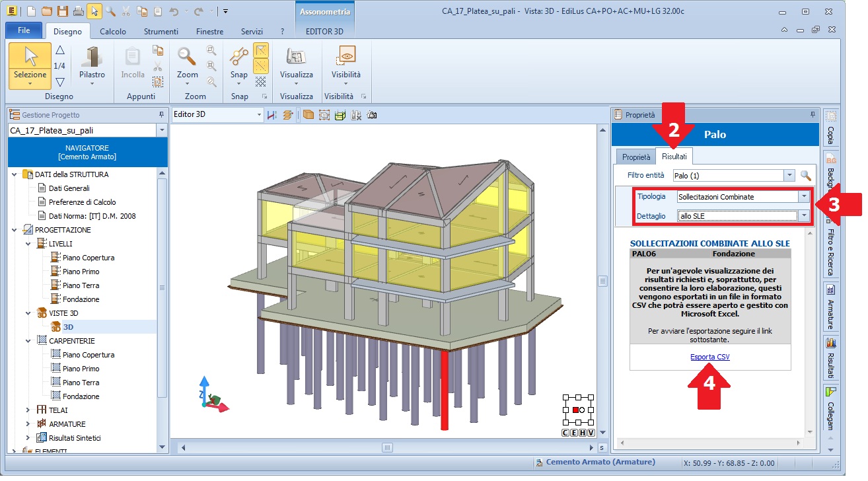
Task: Click the Esporta CSV link
Action: pyautogui.click(x=710, y=357)
